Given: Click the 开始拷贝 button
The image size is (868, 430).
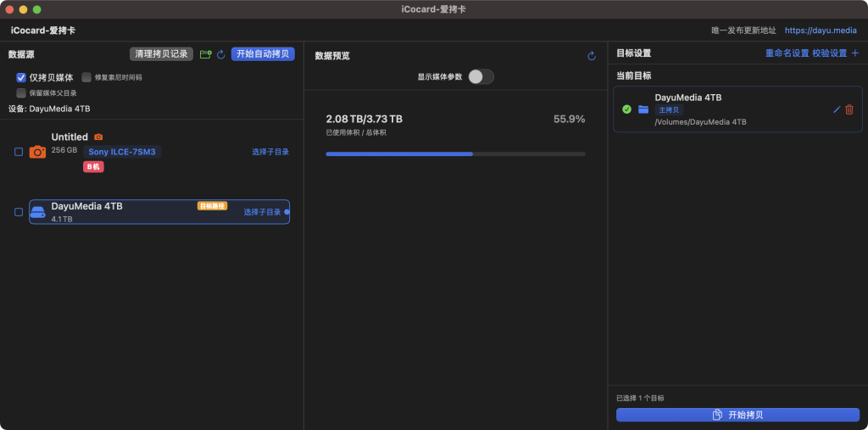Looking at the screenshot, I should 737,415.
